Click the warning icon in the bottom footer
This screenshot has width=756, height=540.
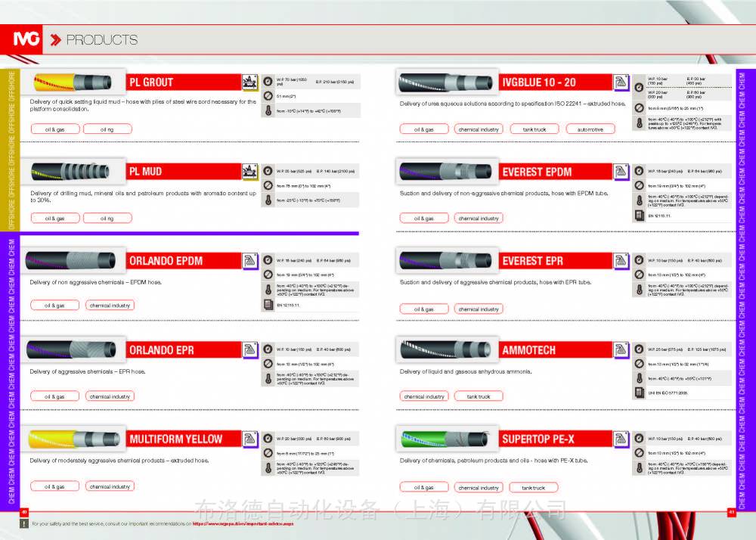[x=23, y=523]
